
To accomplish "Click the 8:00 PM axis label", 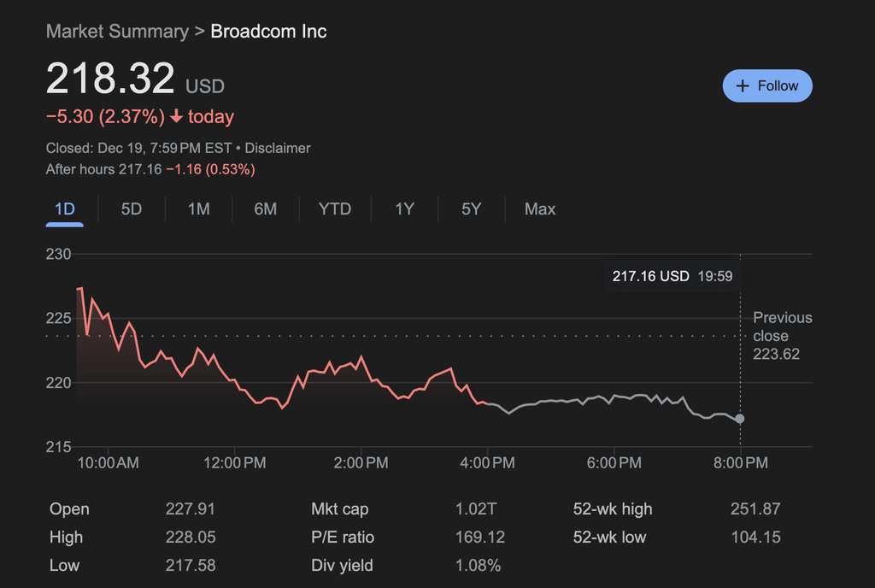I will point(741,462).
